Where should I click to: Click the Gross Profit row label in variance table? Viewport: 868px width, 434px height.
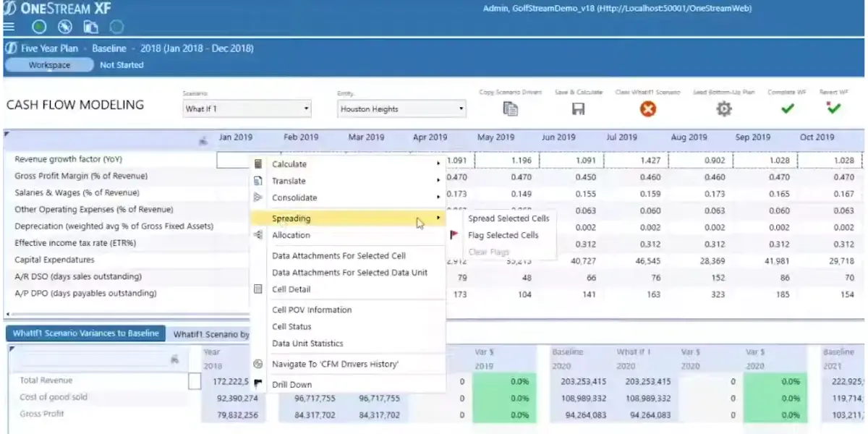pos(42,414)
